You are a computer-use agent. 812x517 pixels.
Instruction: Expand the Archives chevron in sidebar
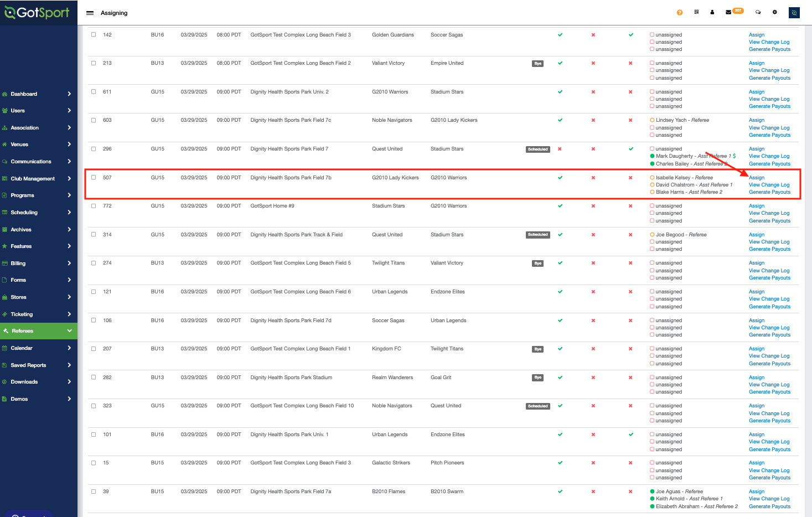click(69, 230)
